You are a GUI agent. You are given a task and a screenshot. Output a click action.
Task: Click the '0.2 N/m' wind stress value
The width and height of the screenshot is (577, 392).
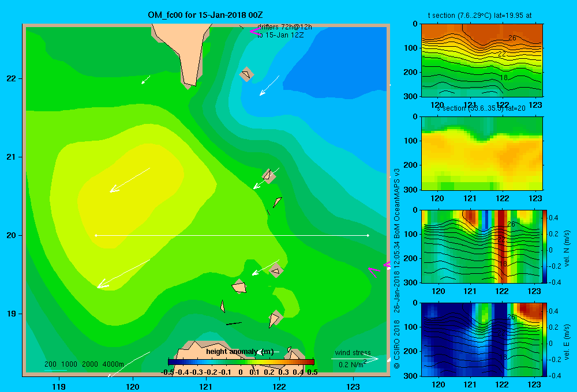(x=352, y=364)
